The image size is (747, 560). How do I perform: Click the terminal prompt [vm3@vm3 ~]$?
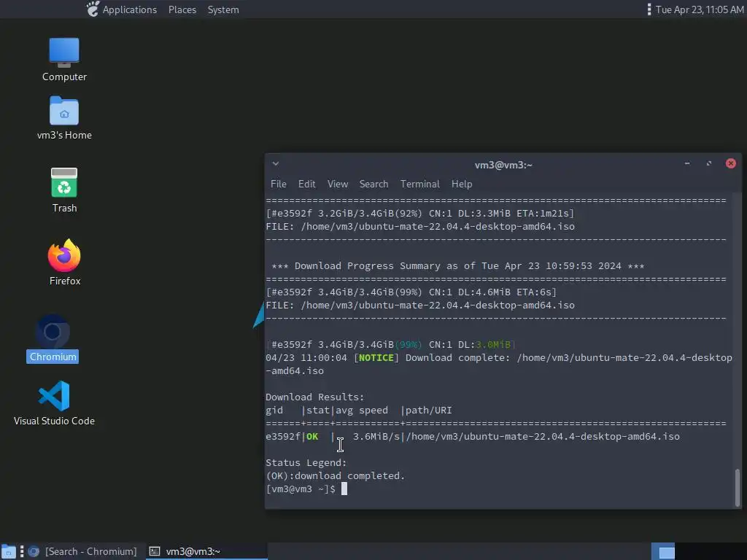point(301,489)
